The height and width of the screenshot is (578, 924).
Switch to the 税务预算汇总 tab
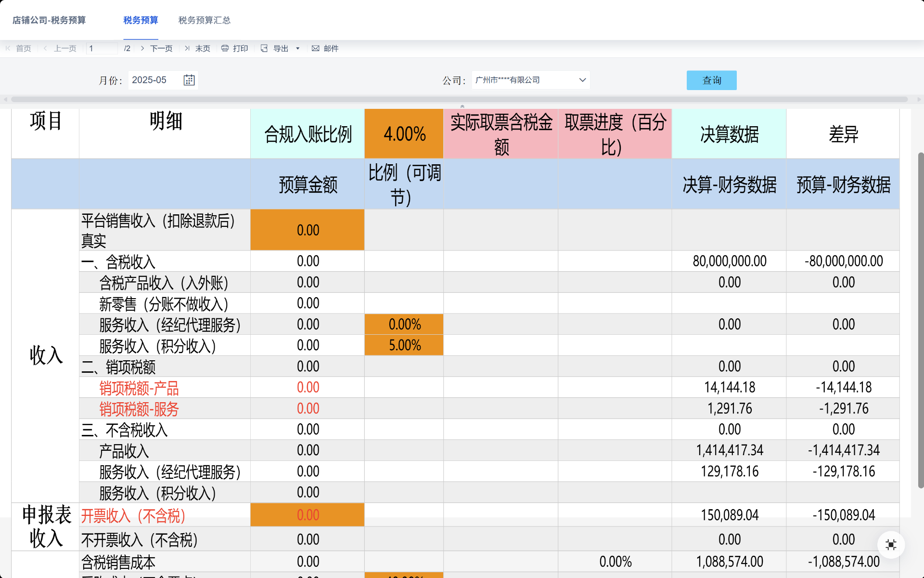pos(204,20)
